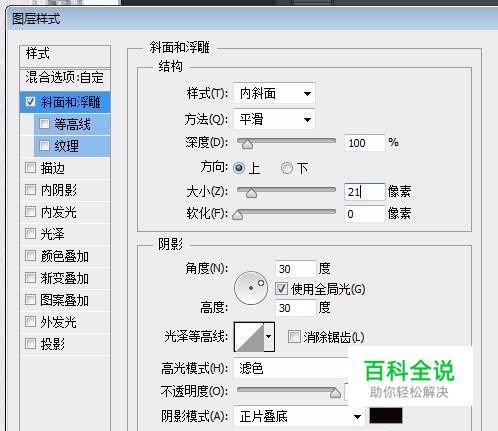Uncheck 使用全局光(G)
This screenshot has width=498, height=431.
pyautogui.click(x=281, y=288)
